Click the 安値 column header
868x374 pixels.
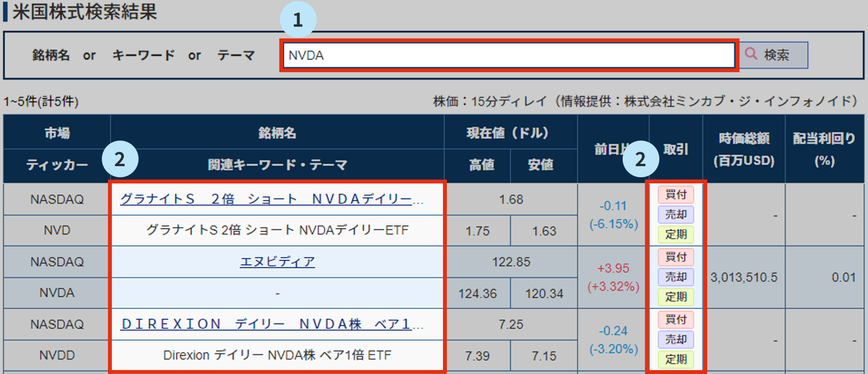544,166
